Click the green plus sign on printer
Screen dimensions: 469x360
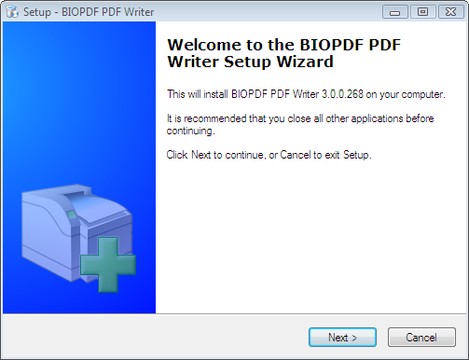click(x=108, y=265)
